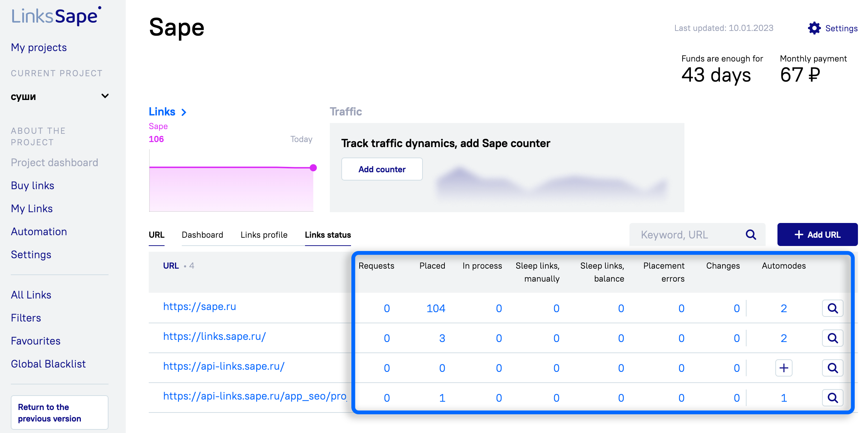Open Global Blacklist in the sidebar

(49, 364)
